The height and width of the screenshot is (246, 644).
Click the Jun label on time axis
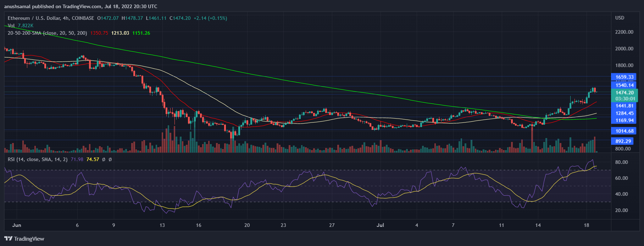click(x=17, y=225)
